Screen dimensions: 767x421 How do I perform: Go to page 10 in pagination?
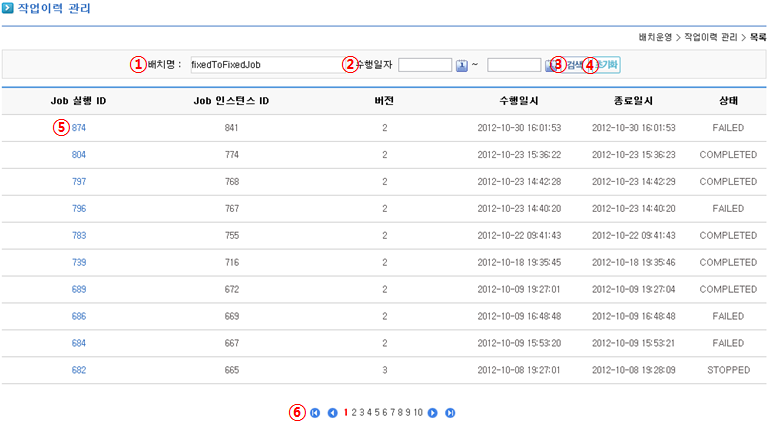(418, 412)
